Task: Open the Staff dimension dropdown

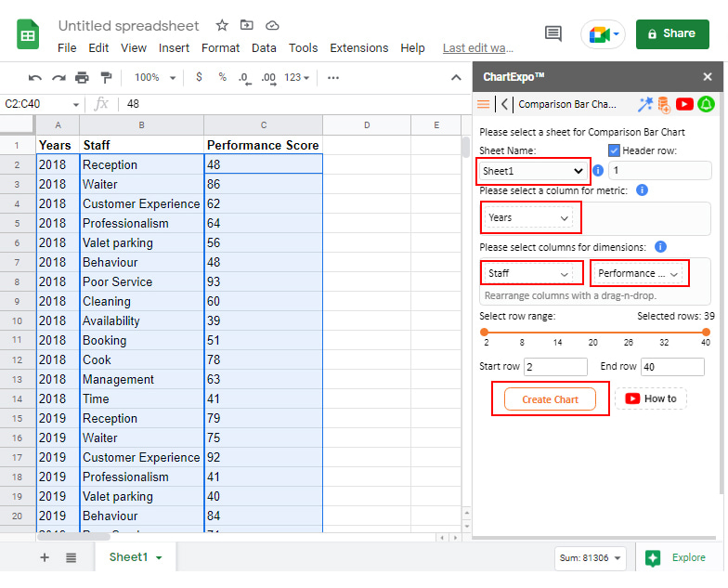Action: pos(529,273)
